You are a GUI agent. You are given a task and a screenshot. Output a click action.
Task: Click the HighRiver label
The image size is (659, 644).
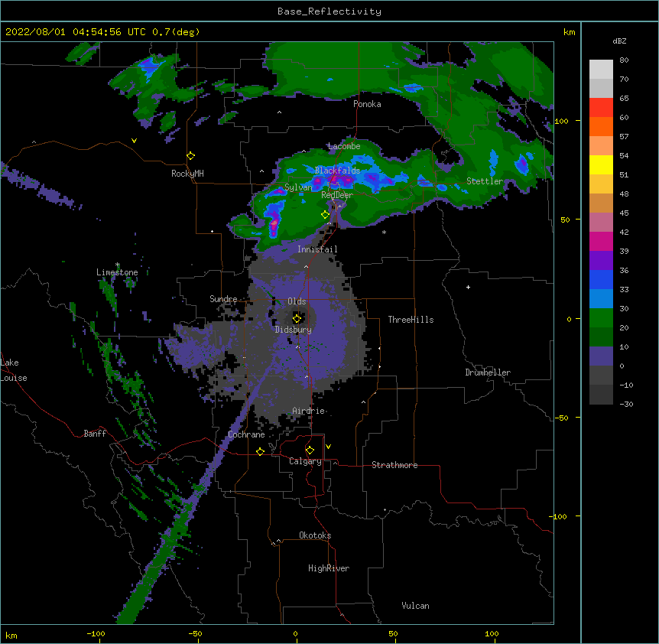point(329,568)
